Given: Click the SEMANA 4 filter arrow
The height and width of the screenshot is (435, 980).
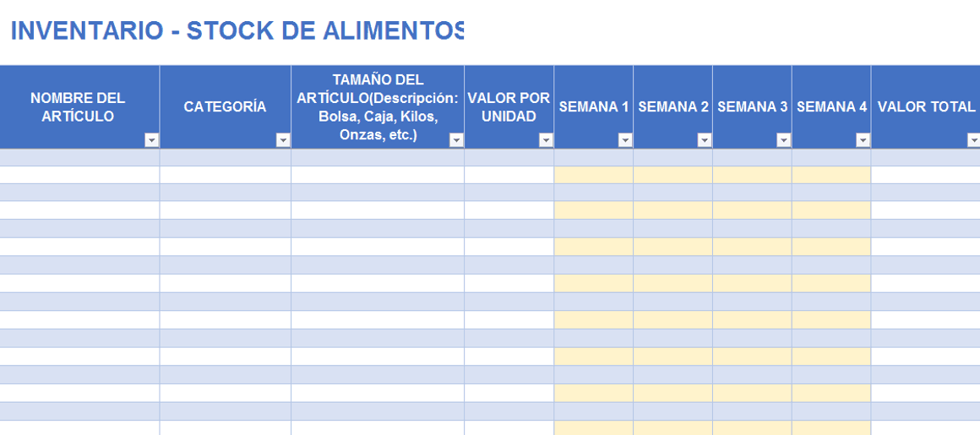Looking at the screenshot, I should (x=863, y=141).
